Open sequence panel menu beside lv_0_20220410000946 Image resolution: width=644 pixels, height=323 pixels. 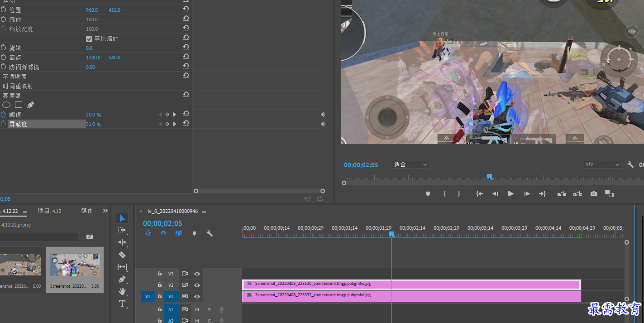(204, 211)
